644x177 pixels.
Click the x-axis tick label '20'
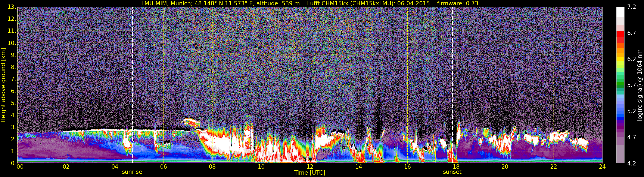(505, 167)
